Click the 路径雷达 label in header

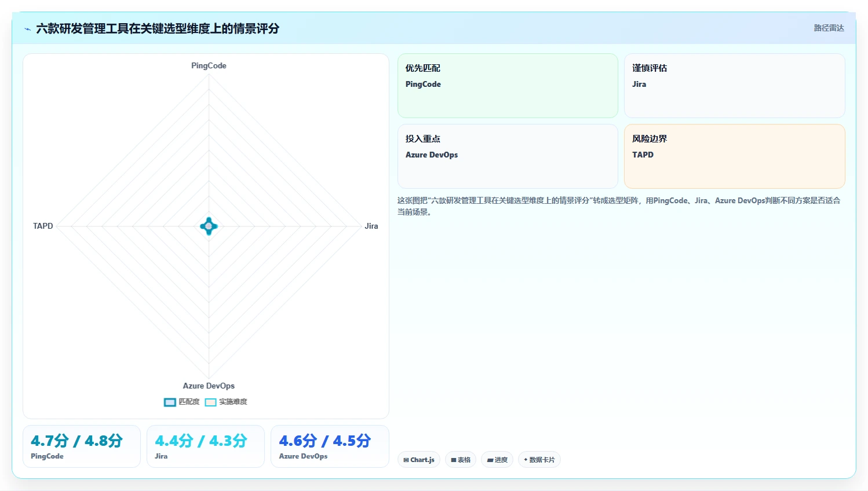[829, 28]
